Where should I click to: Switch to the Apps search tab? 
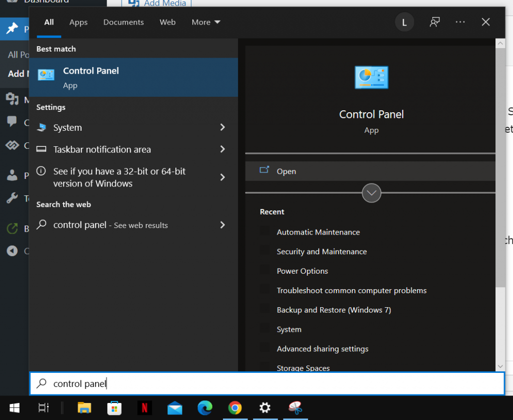pos(78,22)
